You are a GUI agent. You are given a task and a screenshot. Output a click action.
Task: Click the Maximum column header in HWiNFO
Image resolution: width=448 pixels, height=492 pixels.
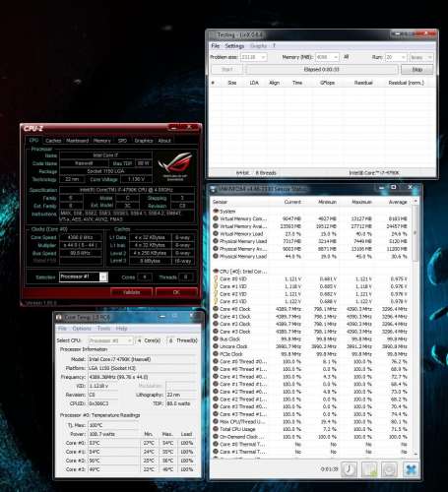[361, 202]
